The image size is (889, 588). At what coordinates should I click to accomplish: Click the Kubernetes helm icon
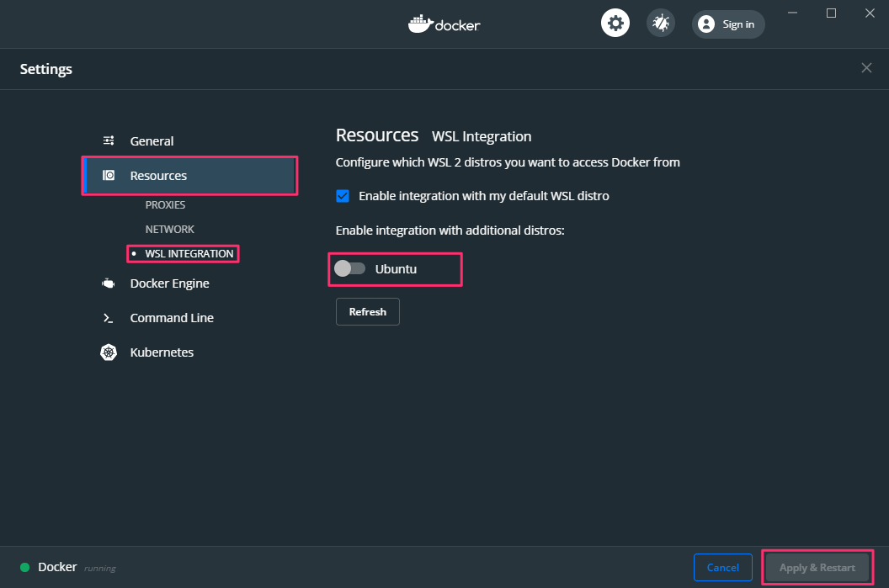pyautogui.click(x=109, y=352)
